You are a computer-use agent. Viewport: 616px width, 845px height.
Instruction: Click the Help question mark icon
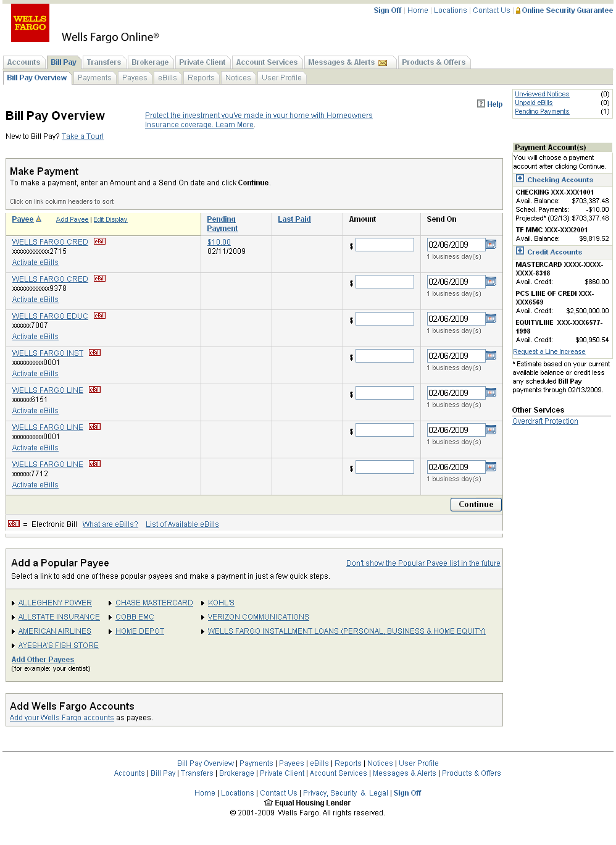pyautogui.click(x=481, y=104)
